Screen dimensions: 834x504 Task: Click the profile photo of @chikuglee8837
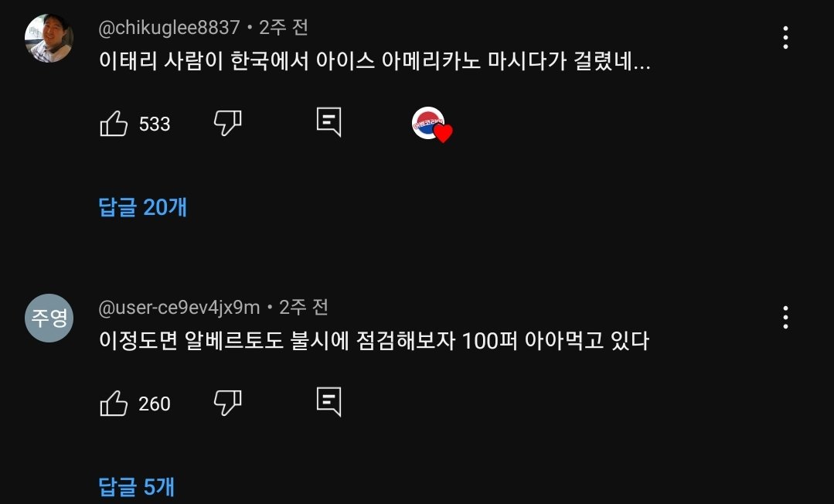pyautogui.click(x=49, y=37)
